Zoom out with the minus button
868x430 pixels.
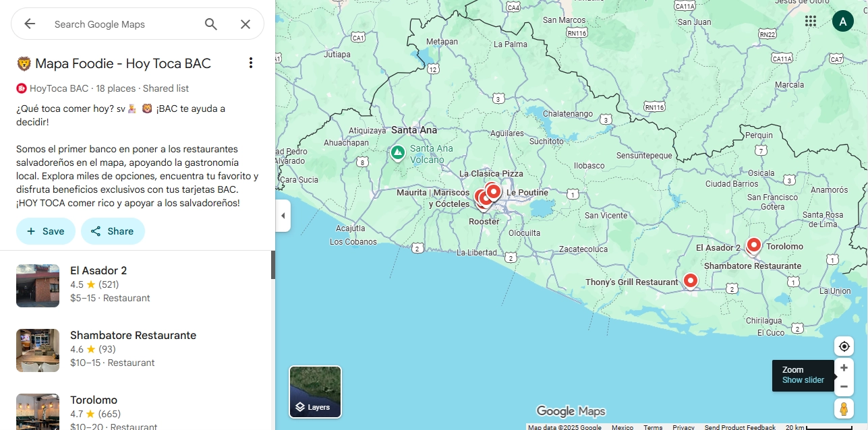click(x=844, y=387)
